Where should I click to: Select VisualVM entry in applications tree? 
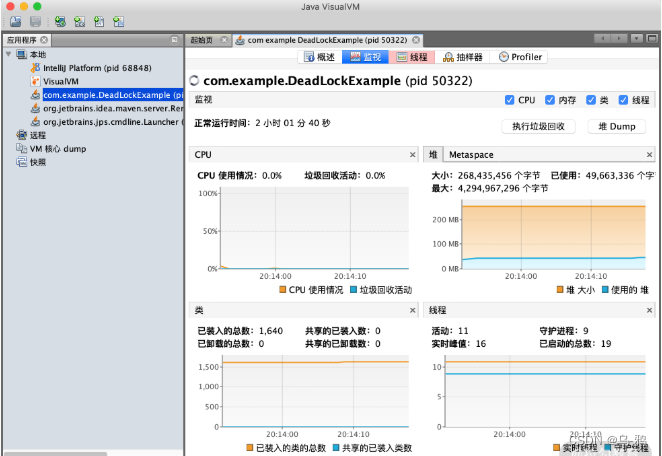(61, 81)
